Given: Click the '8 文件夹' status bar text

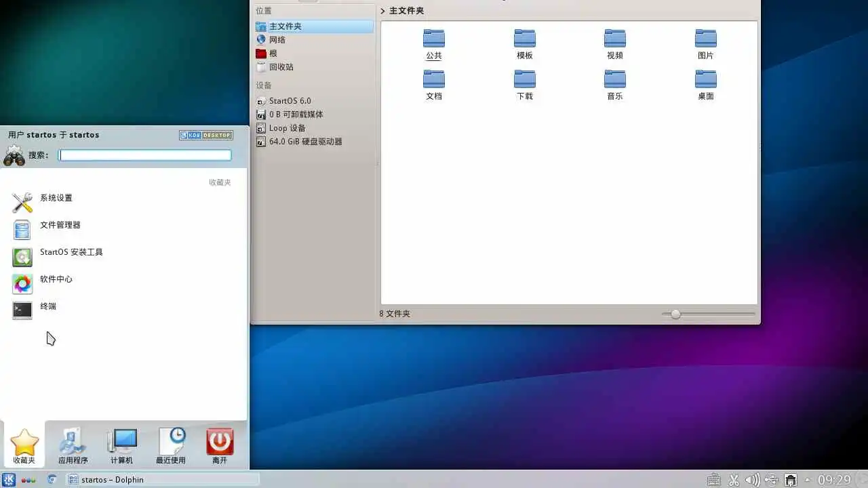Looking at the screenshot, I should [x=395, y=314].
